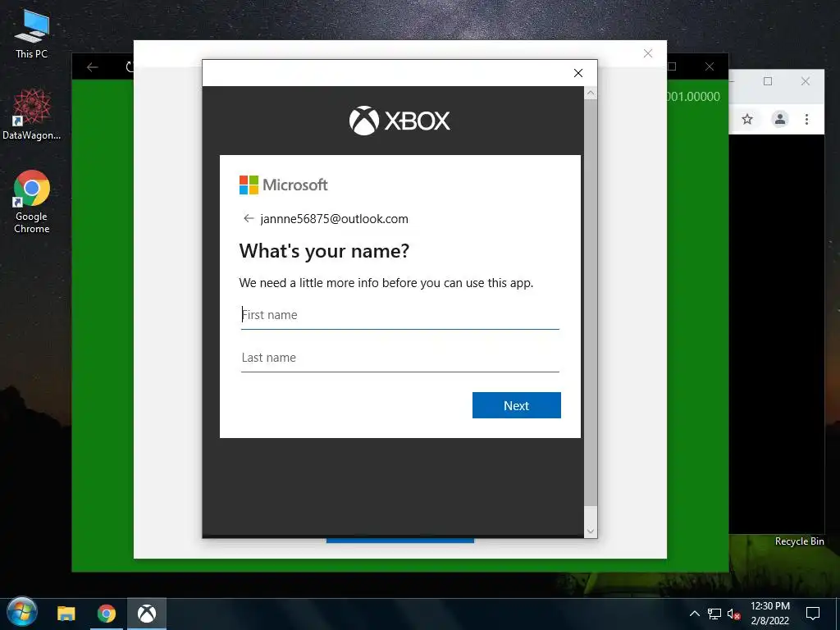The height and width of the screenshot is (630, 840).
Task: Click scroll down arrow in sign-in dialog
Action: (x=591, y=531)
